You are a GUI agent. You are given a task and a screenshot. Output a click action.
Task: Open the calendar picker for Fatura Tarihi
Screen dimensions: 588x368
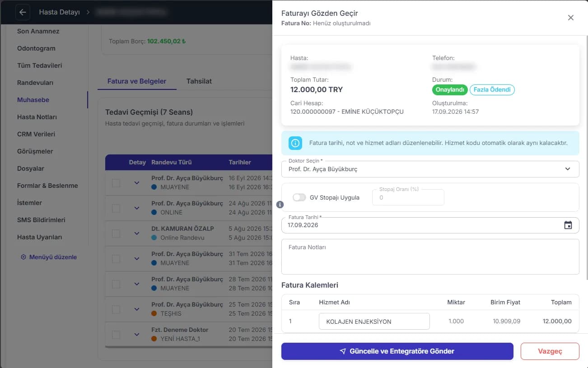click(568, 225)
